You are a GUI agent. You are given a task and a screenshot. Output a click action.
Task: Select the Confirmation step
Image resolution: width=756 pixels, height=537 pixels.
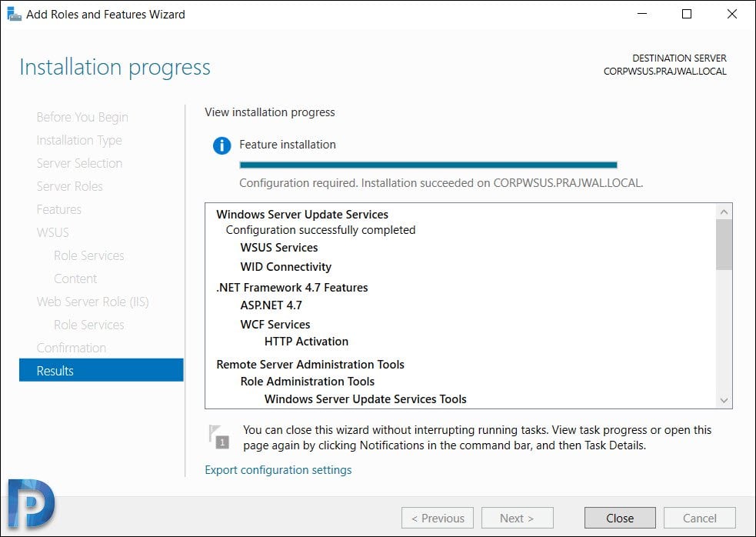point(72,348)
